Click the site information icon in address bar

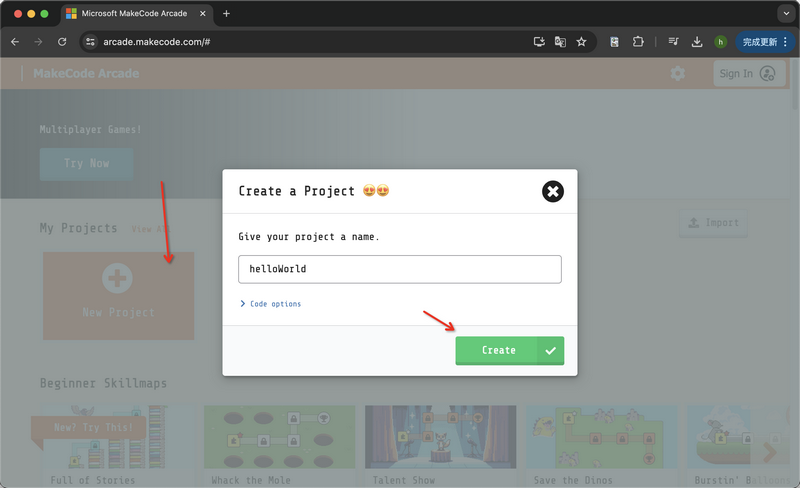click(x=90, y=42)
